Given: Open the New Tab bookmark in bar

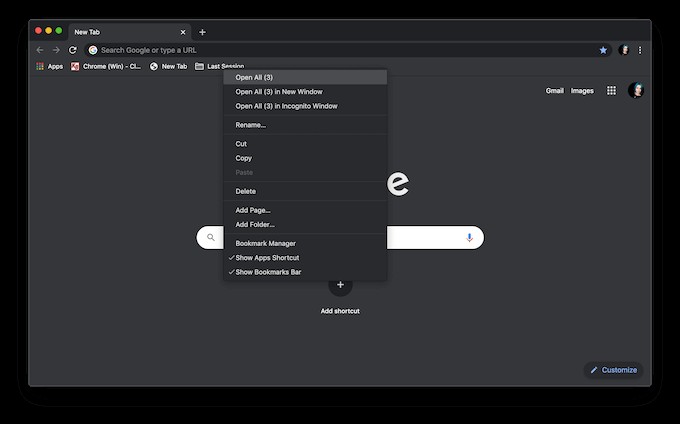Looking at the screenshot, I should point(168,66).
